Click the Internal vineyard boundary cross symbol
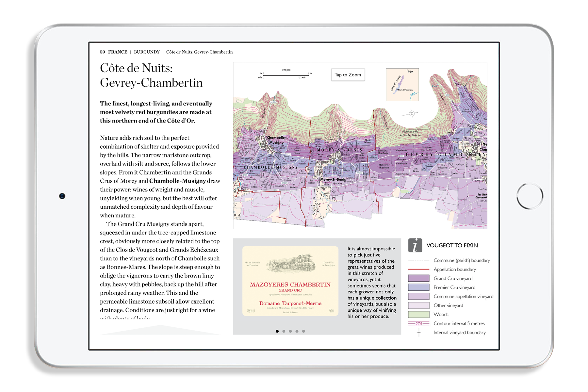The width and height of the screenshot is (588, 392). (x=419, y=333)
